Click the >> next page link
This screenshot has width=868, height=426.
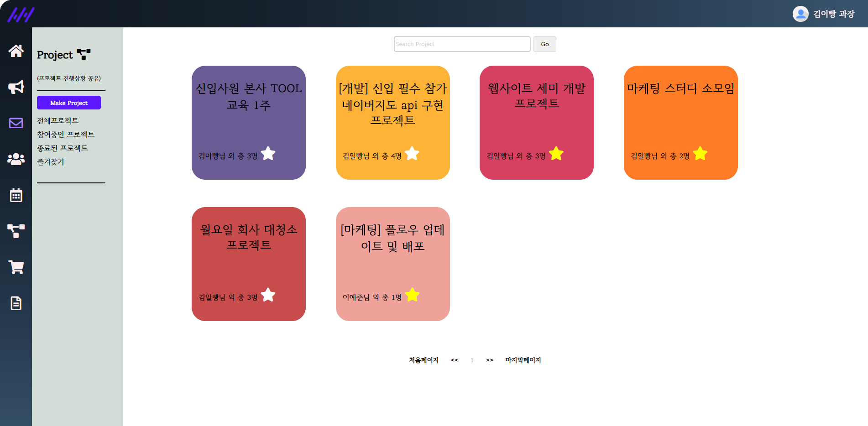490,360
